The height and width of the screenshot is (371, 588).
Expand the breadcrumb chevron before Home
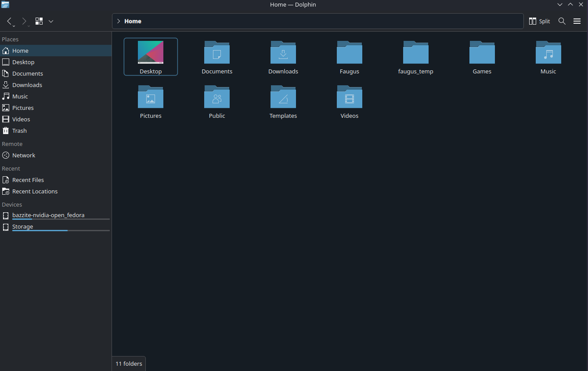pos(119,21)
